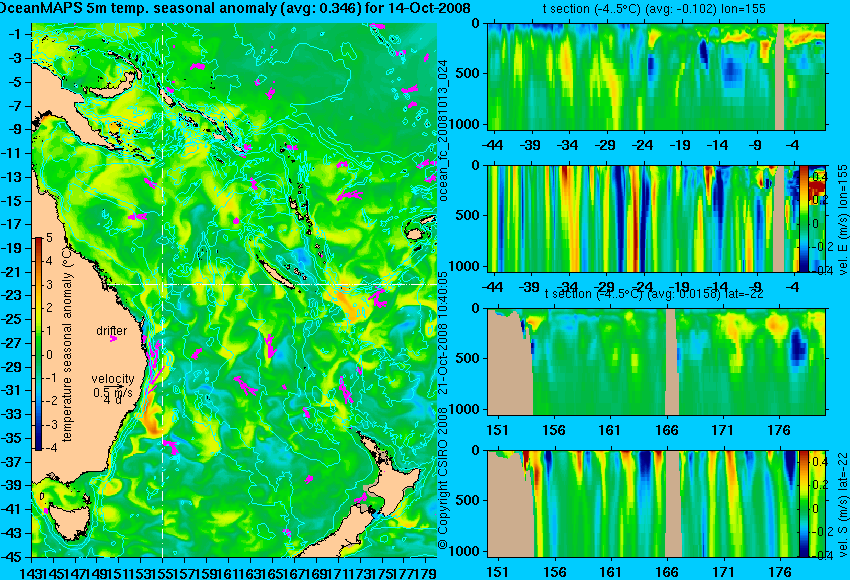Click the horizontal dashed lat=-22 section line on the map
The image size is (850, 580).
(x=271, y=285)
